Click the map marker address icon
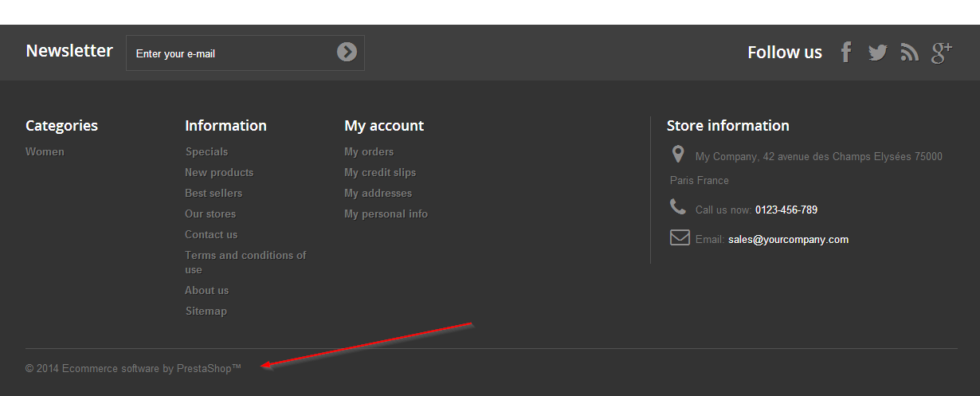Image resolution: width=980 pixels, height=396 pixels. click(678, 154)
